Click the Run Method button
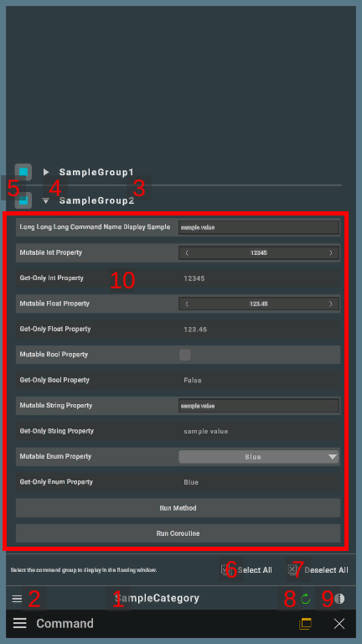The image size is (362, 644). pyautogui.click(x=178, y=508)
